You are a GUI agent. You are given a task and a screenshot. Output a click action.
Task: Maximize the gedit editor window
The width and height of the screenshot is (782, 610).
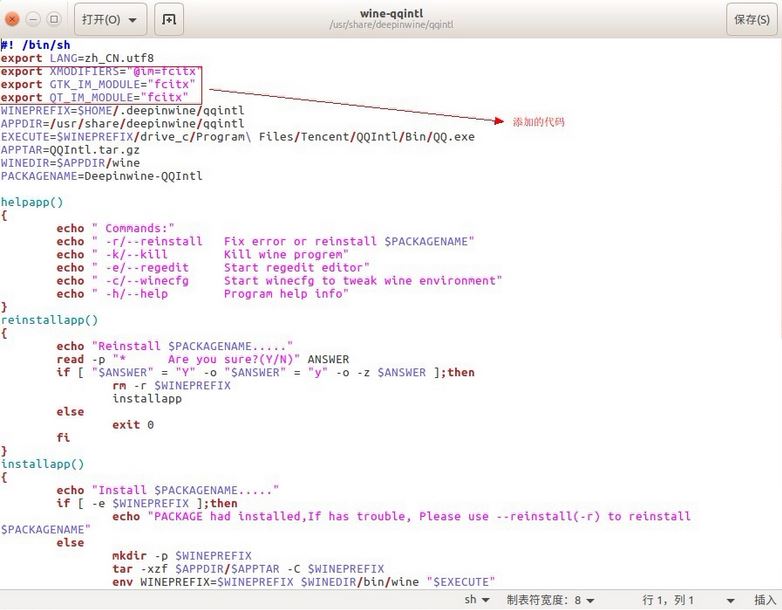coord(53,19)
